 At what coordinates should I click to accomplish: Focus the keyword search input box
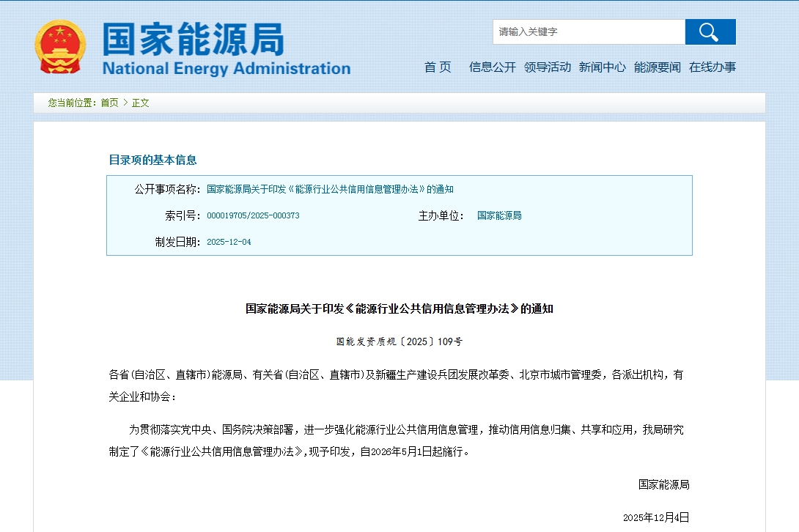[x=588, y=32]
